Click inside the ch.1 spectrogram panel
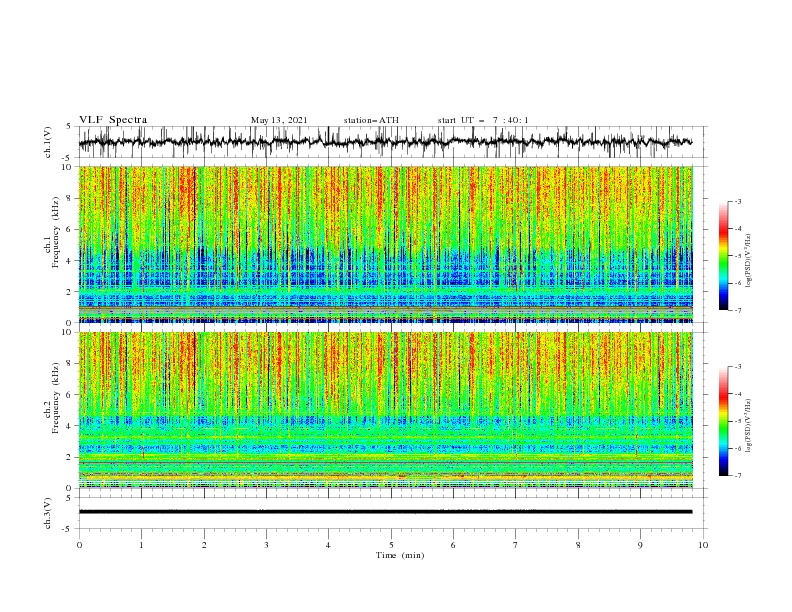The width and height of the screenshot is (792, 612). [386, 244]
